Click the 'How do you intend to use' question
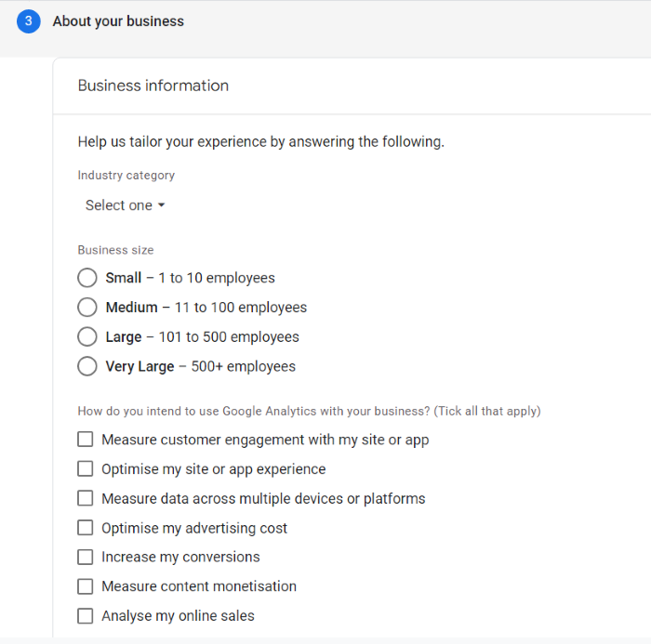The image size is (651, 644). click(309, 411)
